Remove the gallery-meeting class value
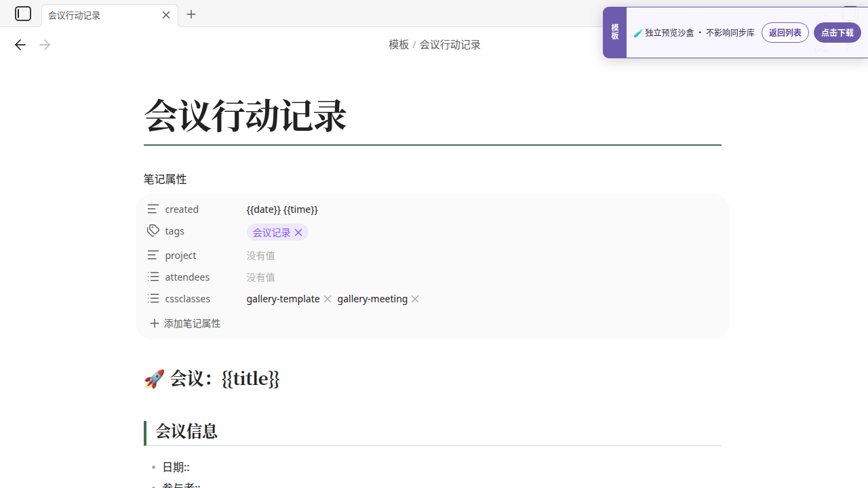This screenshot has height=488, width=868. (x=415, y=299)
